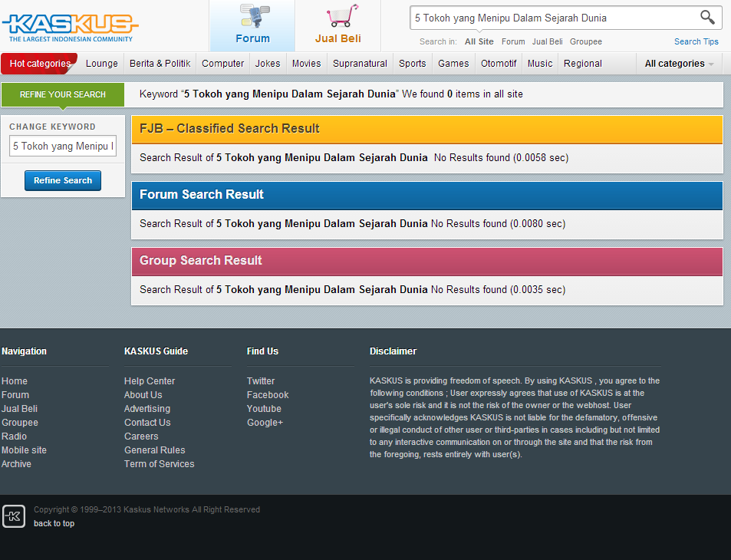
Task: Visit the Youtube link
Action: (265, 408)
